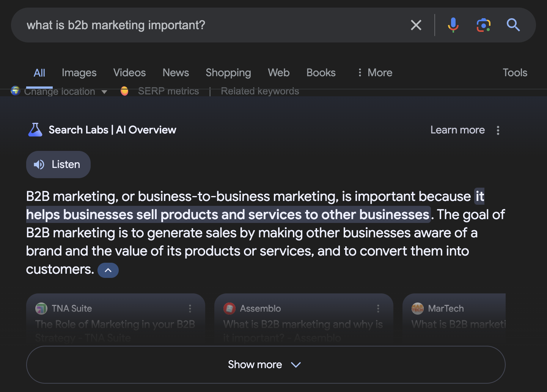Click highlighted text 'helps businesses sell products'
This screenshot has height=392, width=547.
coord(122,215)
